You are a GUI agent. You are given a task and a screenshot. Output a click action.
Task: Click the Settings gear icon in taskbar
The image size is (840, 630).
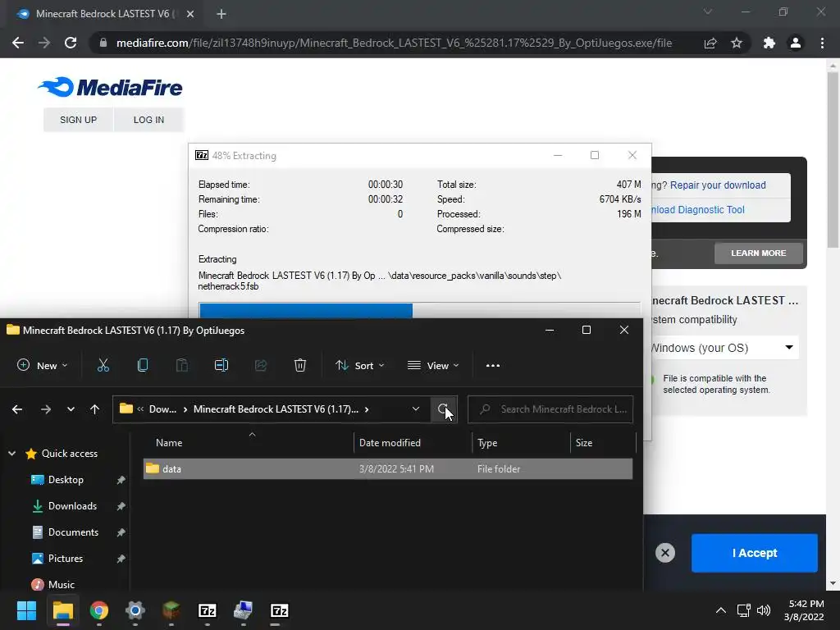[x=135, y=610]
